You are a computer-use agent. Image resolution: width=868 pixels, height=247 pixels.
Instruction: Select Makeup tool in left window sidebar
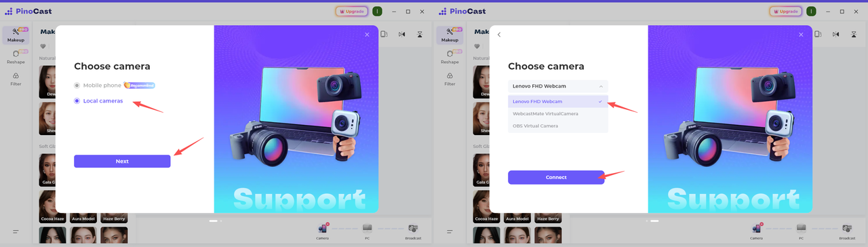click(x=16, y=35)
